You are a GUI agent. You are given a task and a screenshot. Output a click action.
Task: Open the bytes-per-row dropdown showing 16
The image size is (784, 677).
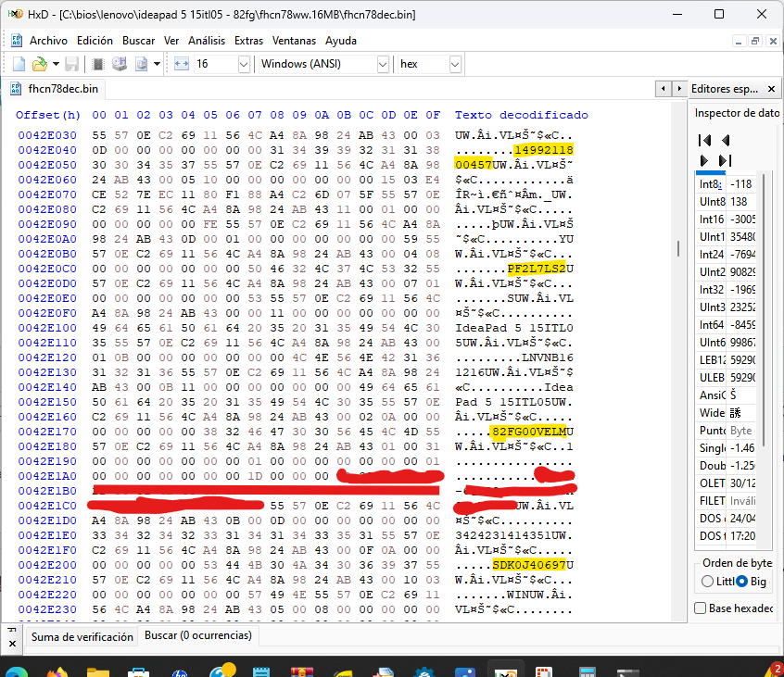tap(244, 64)
